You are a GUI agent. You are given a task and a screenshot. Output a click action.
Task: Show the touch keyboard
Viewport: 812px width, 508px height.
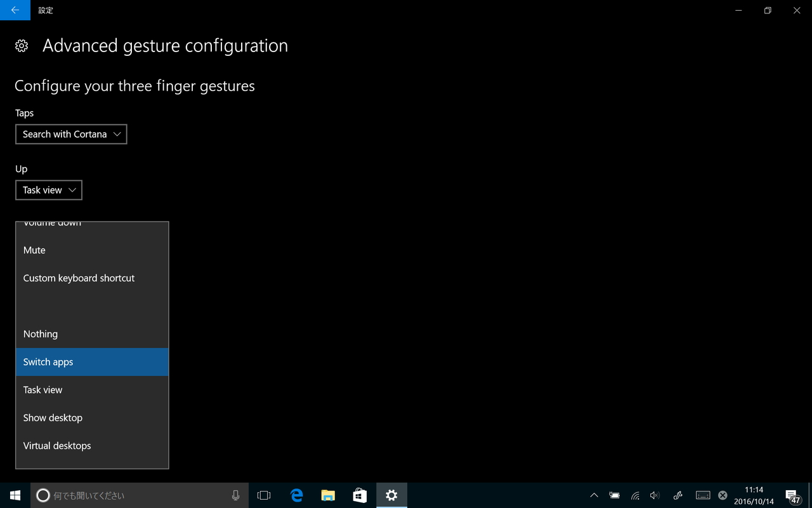click(702, 495)
